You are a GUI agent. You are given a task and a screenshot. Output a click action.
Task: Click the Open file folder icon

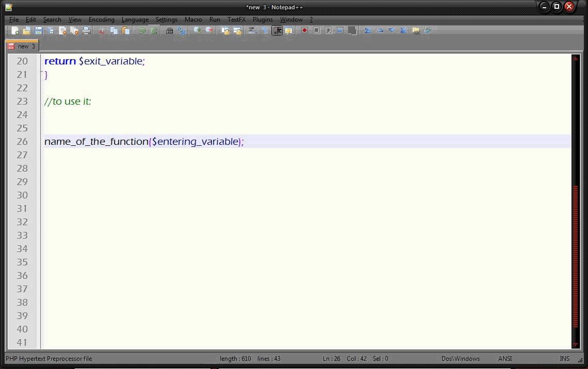27,31
